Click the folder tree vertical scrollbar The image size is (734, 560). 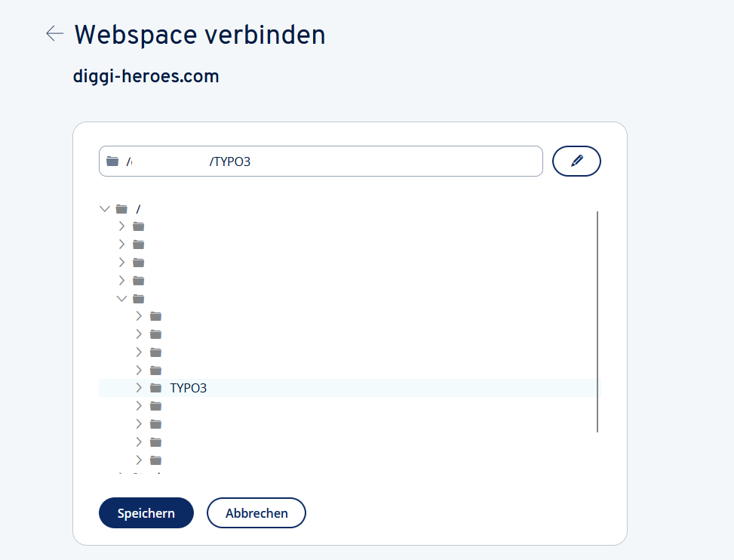597,322
